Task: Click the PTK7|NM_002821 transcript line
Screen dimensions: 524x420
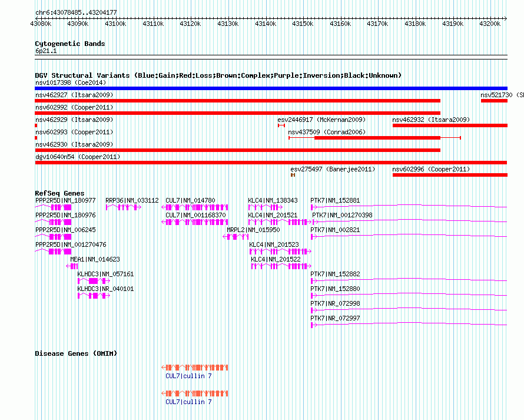Action: pos(409,237)
